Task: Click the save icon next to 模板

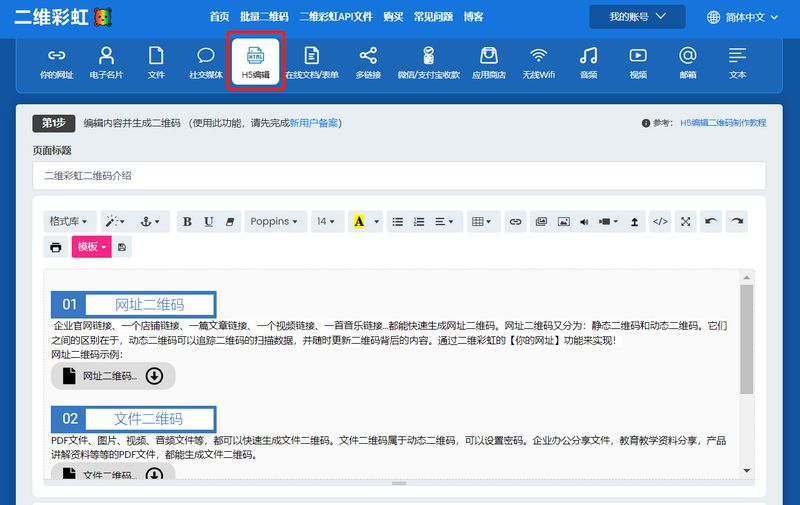Action: (122, 247)
